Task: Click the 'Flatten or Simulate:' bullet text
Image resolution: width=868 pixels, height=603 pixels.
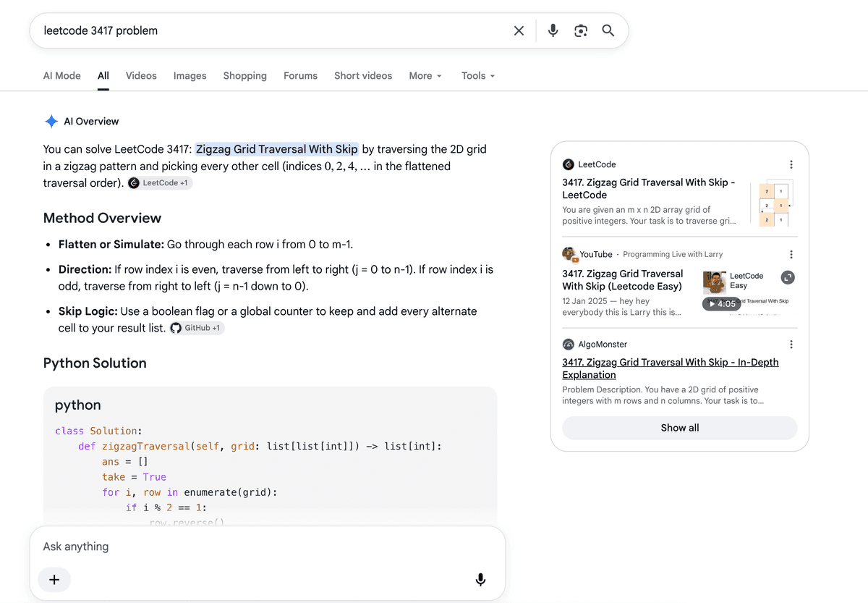Action: tap(111, 244)
